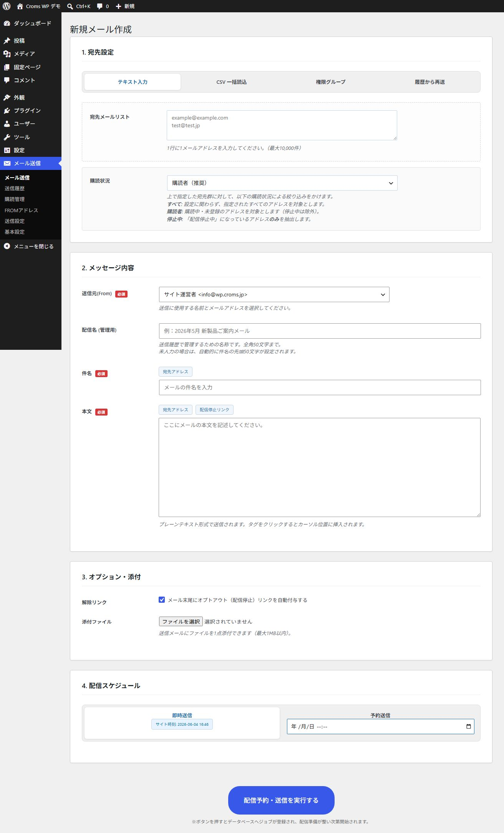
Task: Switch to the CSV 一括読込 tab
Action: (x=232, y=82)
